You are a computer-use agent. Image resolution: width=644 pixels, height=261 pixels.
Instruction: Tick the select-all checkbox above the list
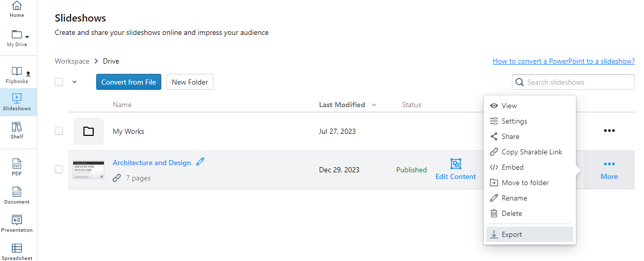coord(59,82)
